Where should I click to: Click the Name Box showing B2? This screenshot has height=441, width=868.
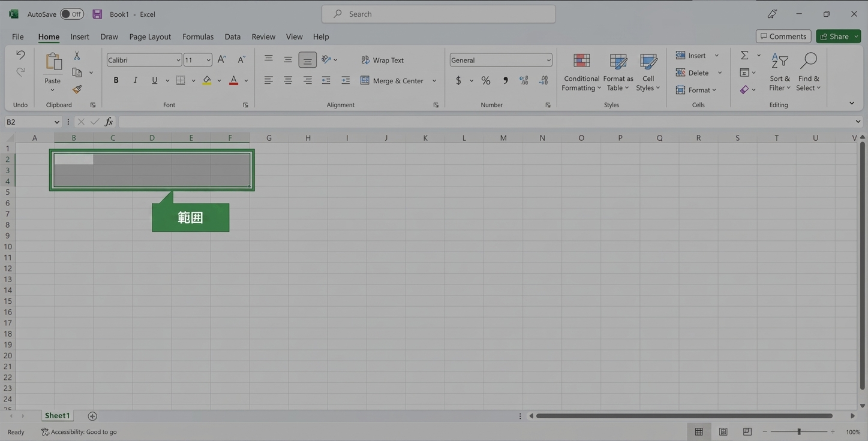click(x=32, y=122)
